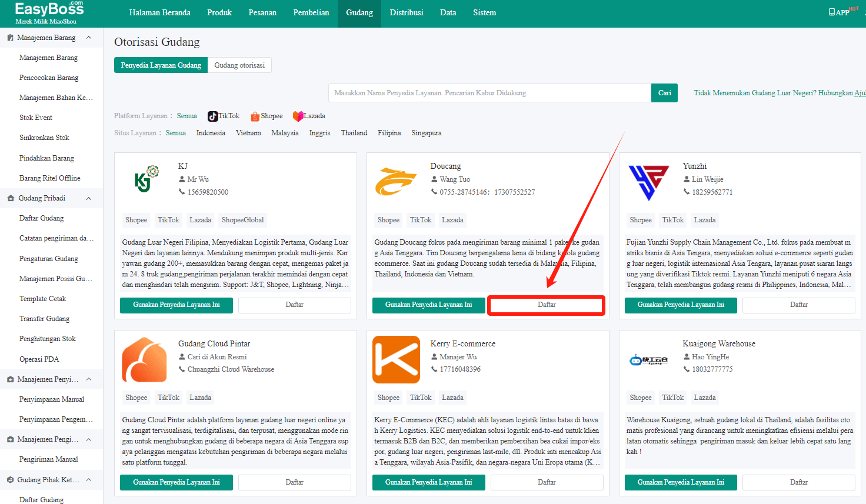Click ShopeeGlobal tag on KJ card

[x=243, y=220]
